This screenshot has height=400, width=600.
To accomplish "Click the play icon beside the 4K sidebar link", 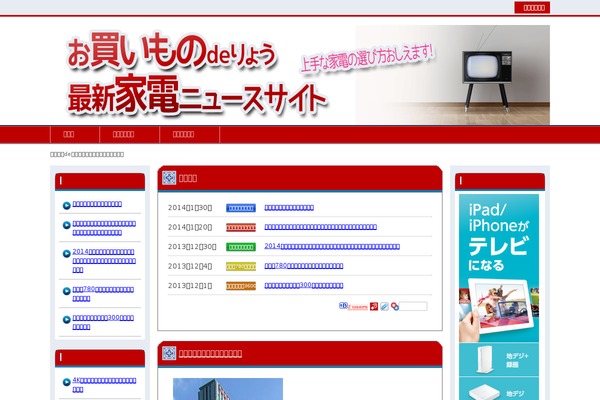I will (x=67, y=382).
